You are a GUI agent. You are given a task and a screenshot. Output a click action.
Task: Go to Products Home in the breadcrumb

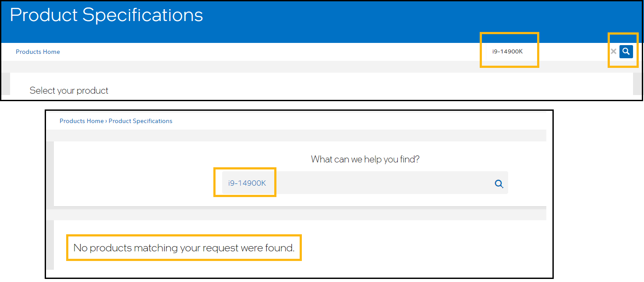pos(81,121)
